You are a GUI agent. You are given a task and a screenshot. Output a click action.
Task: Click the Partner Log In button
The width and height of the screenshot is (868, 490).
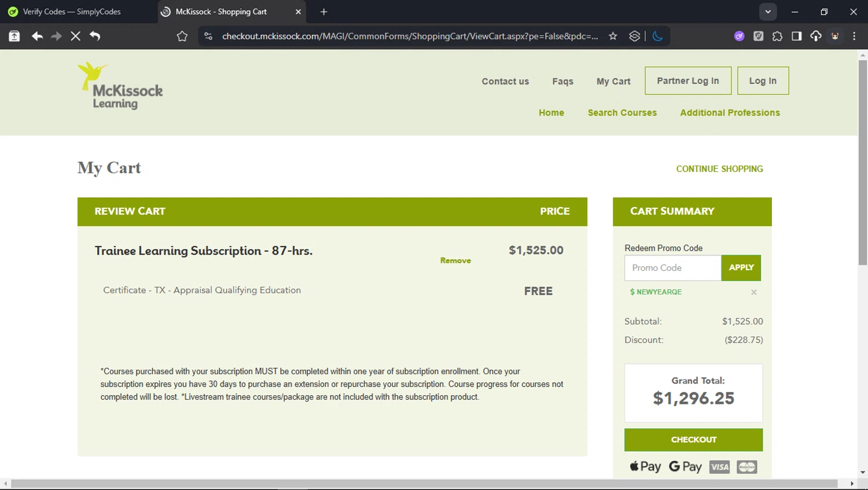[x=688, y=80]
